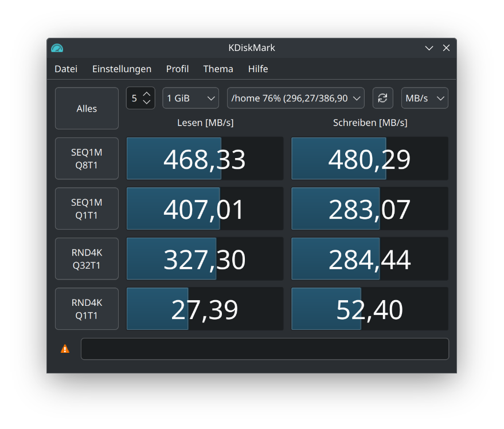Click the 284,44 write result
Screen dimensions: 504x429
[370, 259]
